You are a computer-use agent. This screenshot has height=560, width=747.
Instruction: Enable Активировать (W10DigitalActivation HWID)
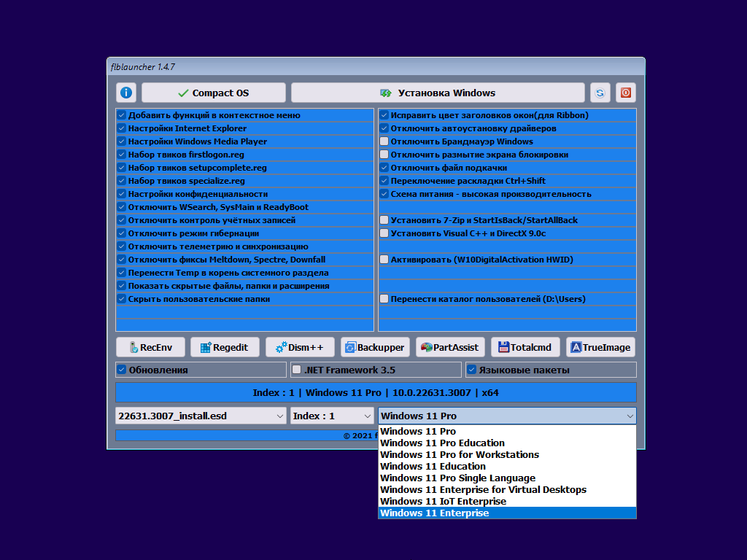coord(384,259)
